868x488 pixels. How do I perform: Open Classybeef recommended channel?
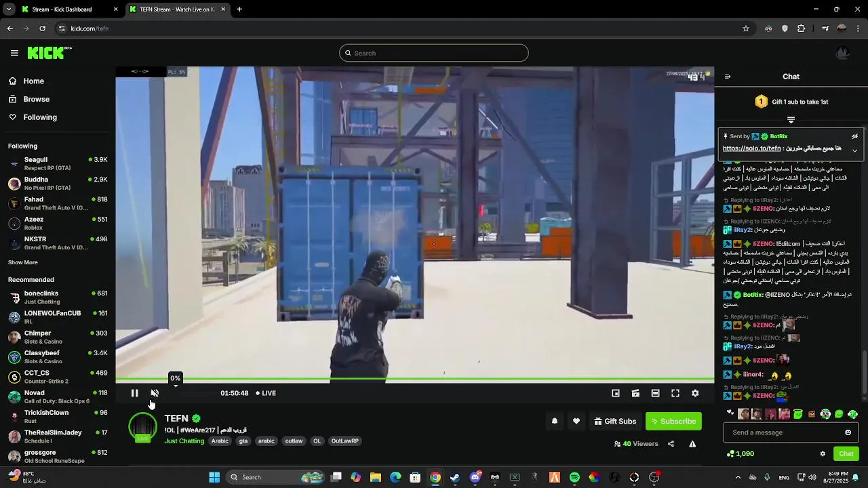click(58, 357)
